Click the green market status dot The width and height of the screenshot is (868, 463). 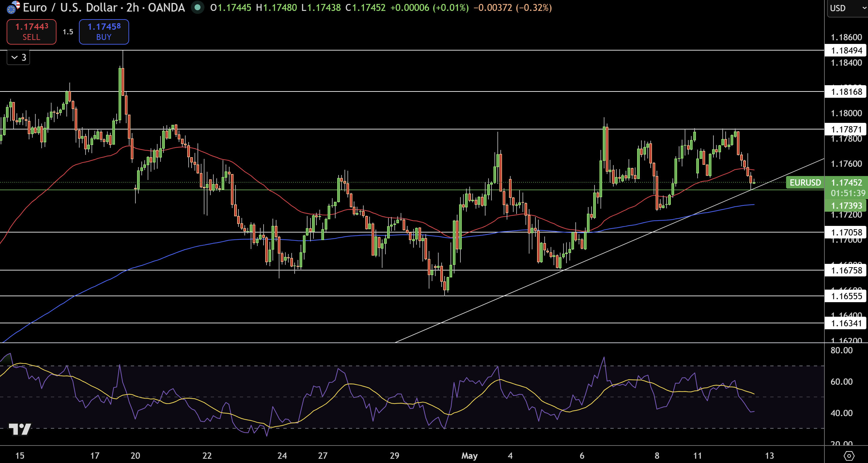[x=198, y=7]
